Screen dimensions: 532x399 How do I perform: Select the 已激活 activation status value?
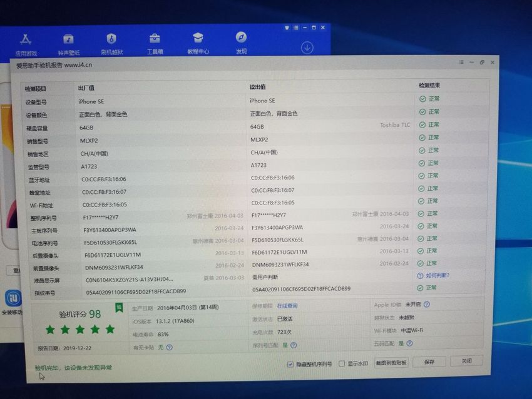coord(285,319)
